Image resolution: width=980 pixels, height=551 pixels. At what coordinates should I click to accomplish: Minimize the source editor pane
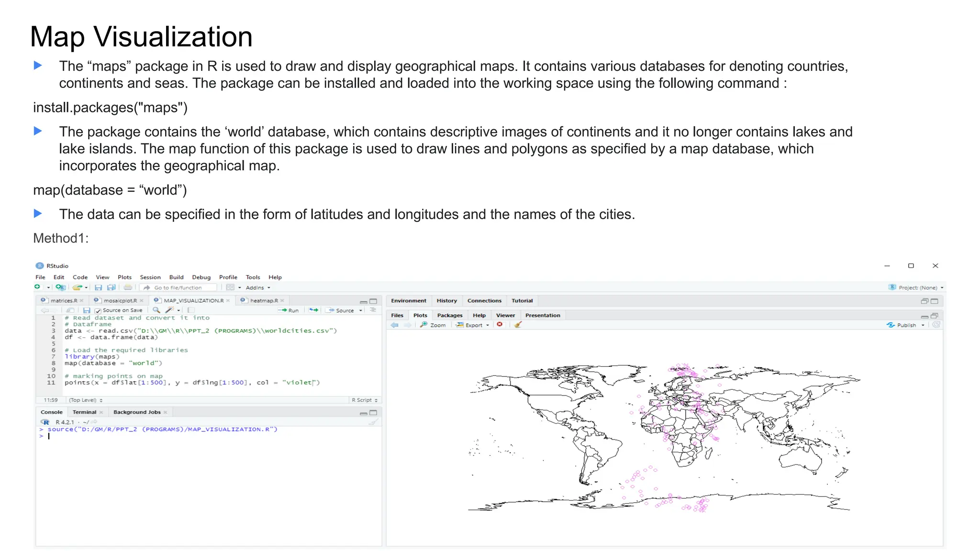(364, 302)
